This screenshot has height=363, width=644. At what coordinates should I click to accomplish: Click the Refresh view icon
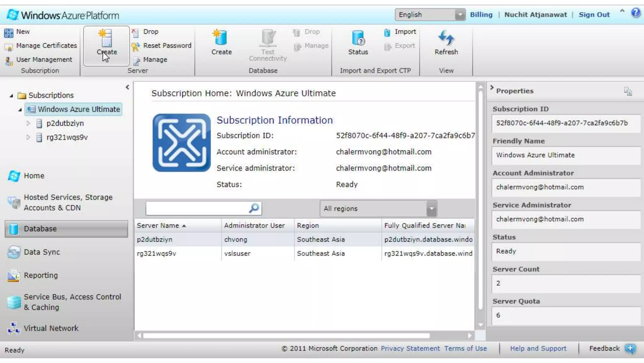pos(446,38)
